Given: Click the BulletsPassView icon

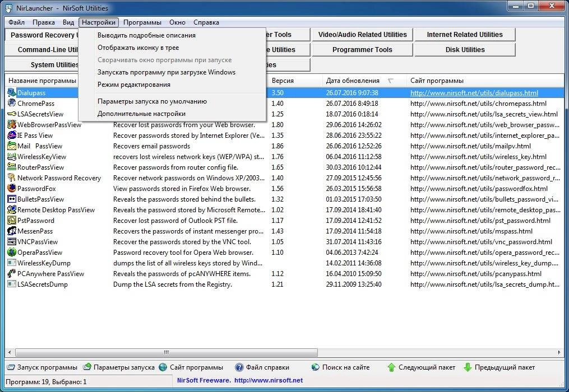Looking at the screenshot, I should (12, 199).
